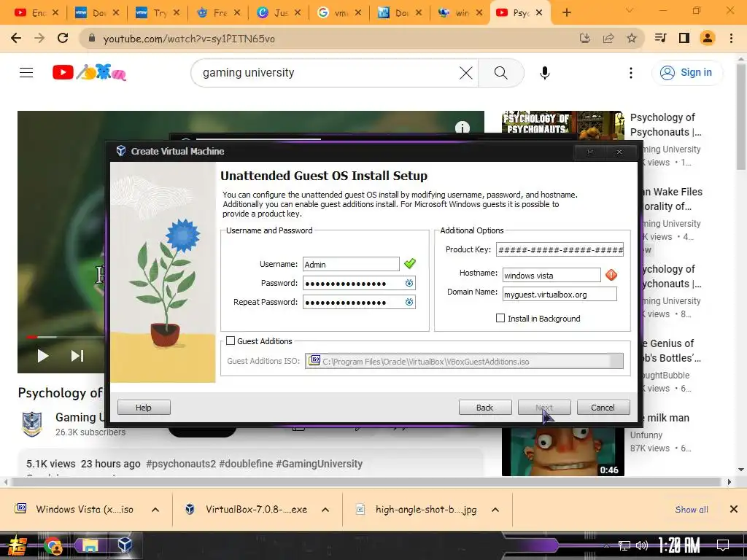This screenshot has width=747, height=560.
Task: Expand Windows Vista iso download options
Action: tap(155, 510)
